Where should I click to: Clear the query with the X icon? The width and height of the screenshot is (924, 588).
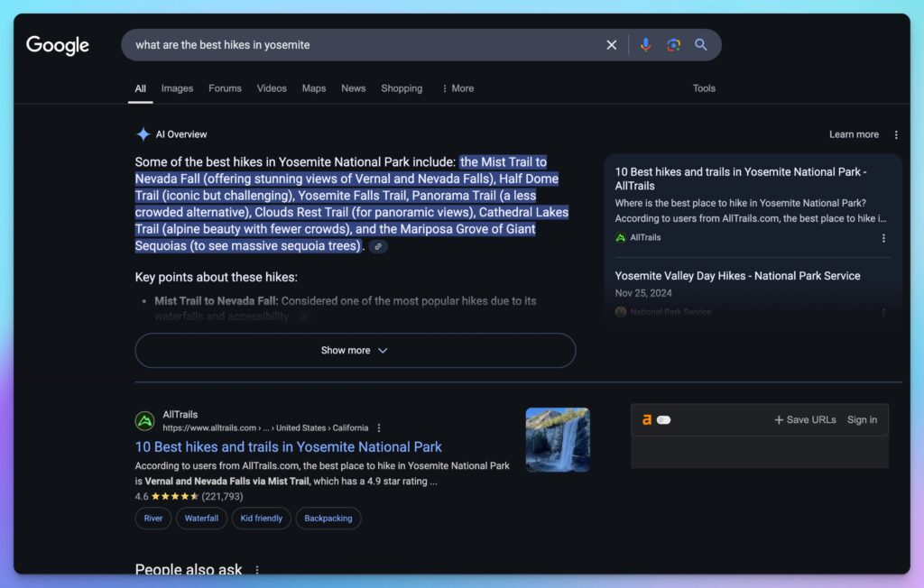[x=611, y=44]
